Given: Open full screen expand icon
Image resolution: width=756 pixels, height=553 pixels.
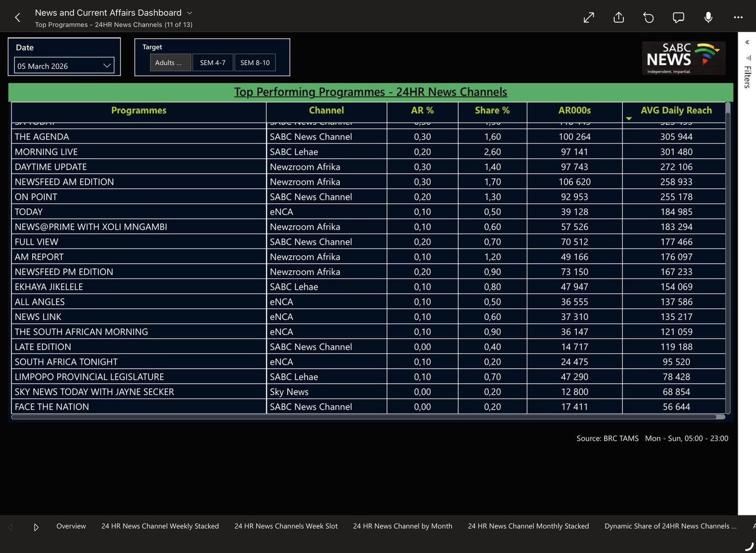Looking at the screenshot, I should click(589, 17).
